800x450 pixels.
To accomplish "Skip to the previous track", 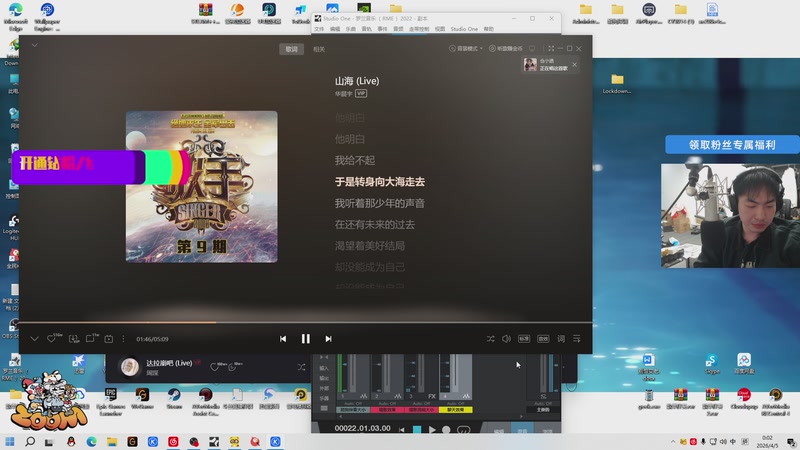I will point(283,339).
